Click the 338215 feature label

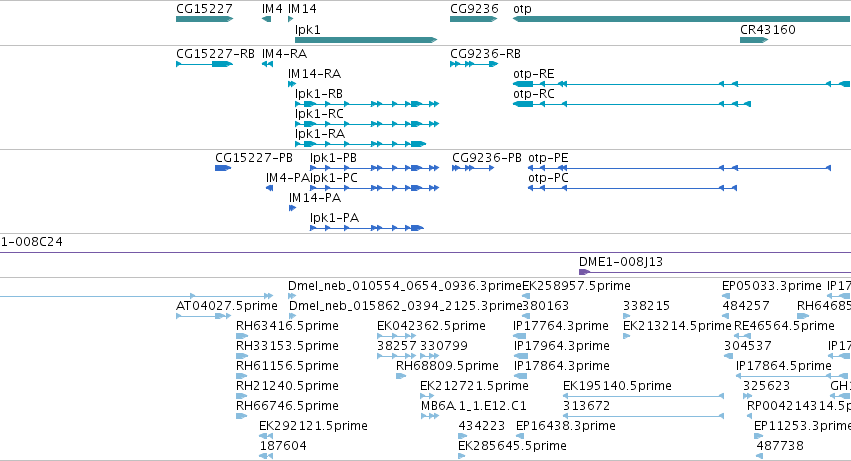click(646, 306)
